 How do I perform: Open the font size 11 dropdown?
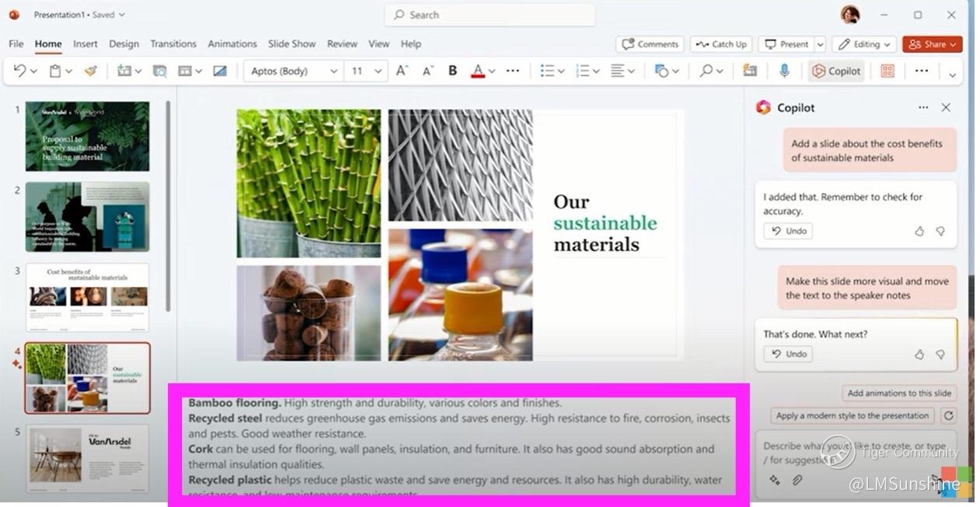pos(366,71)
